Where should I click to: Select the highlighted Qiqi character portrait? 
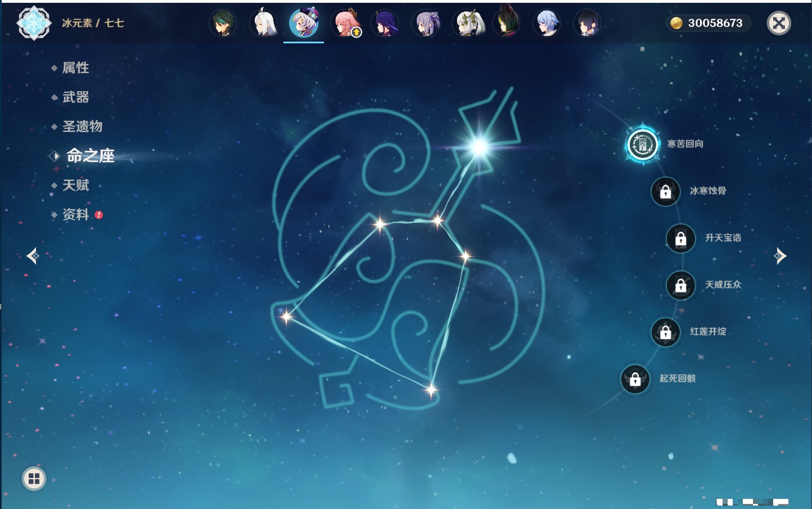[304, 23]
